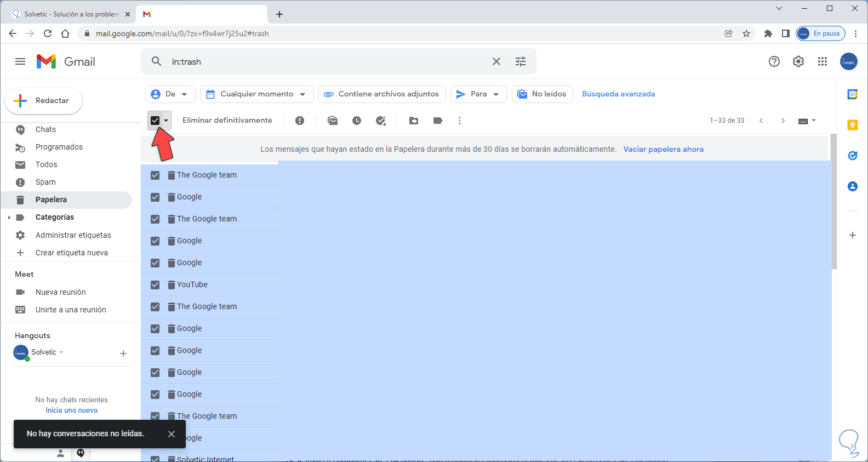Screen dimensions: 868x462
Task: Click the browser address bar URL
Action: click(x=182, y=33)
